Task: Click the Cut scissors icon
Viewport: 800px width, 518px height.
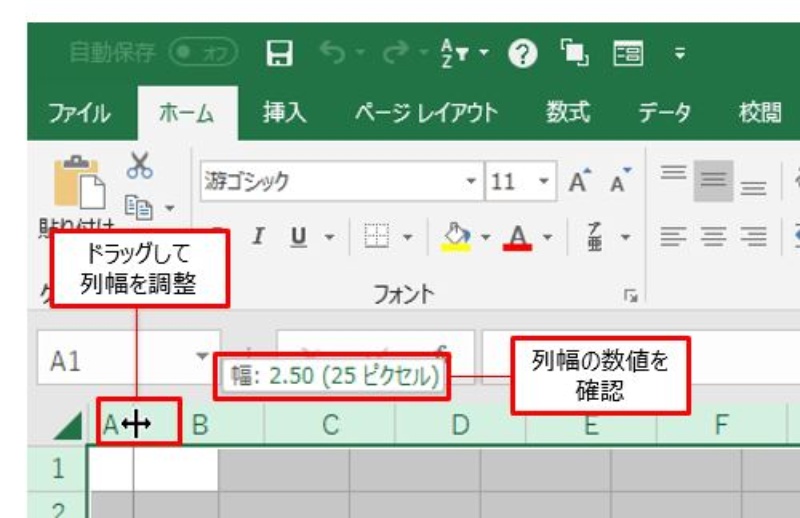Action: 139,165
